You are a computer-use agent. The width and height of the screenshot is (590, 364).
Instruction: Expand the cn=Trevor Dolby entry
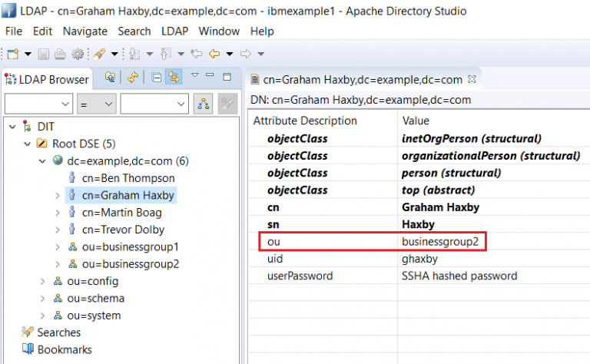(58, 230)
